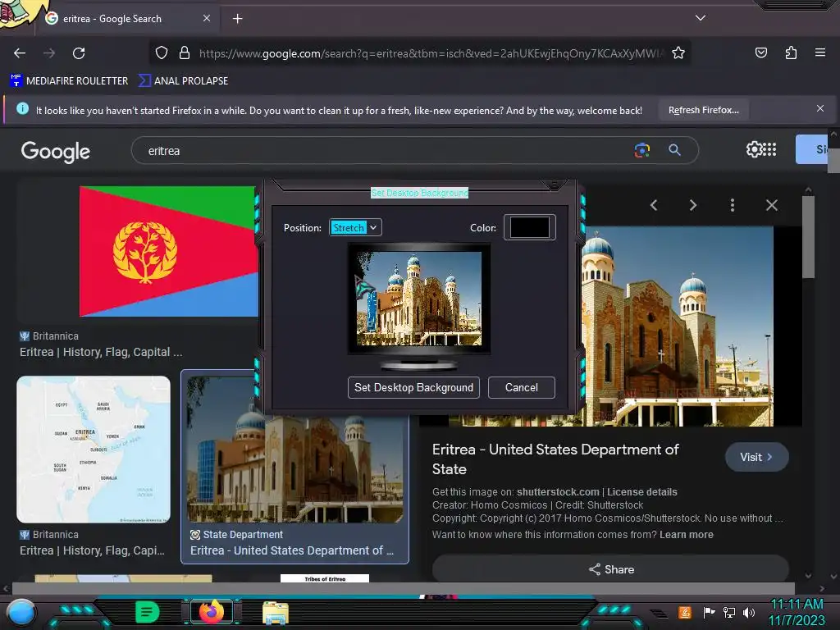
Task: Click the magnifier search icon
Action: point(675,150)
